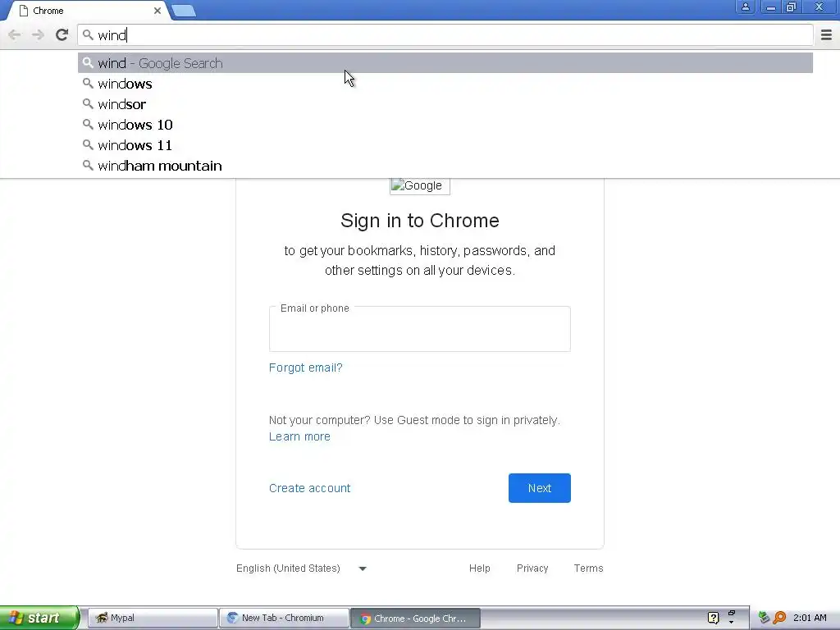Choose the 'windows 10' suggestion
This screenshot has width=840, height=630.
point(445,125)
